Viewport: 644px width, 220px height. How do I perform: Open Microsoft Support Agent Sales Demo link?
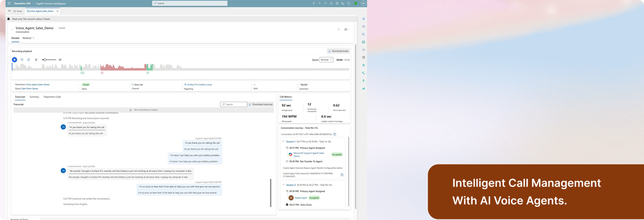click(x=308, y=155)
